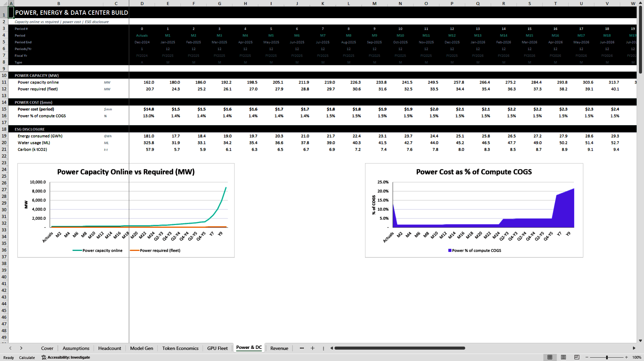
Task: Open the Headcount sheet tab
Action: point(110,348)
